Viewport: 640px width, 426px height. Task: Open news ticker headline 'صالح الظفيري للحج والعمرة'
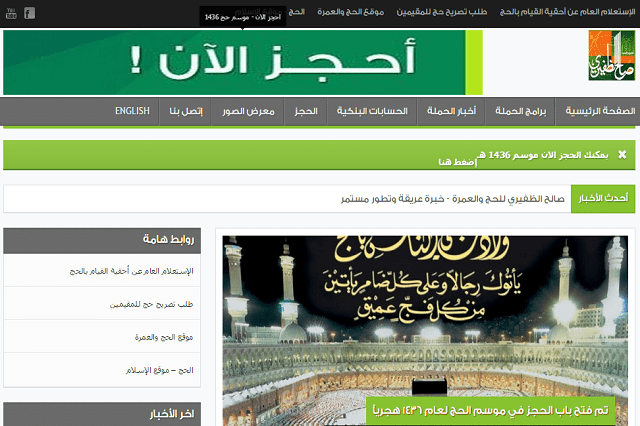pyautogui.click(x=453, y=199)
